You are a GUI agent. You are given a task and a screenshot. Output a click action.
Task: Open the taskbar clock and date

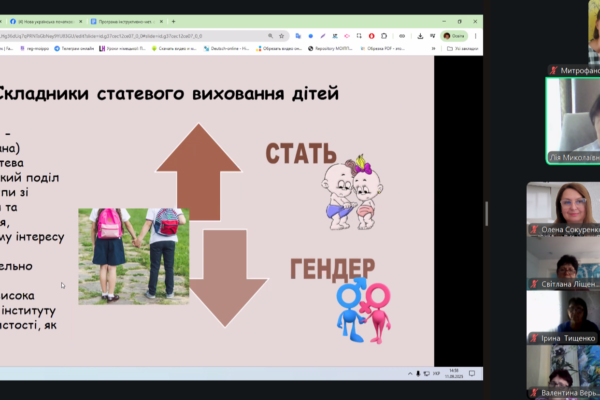454,374
